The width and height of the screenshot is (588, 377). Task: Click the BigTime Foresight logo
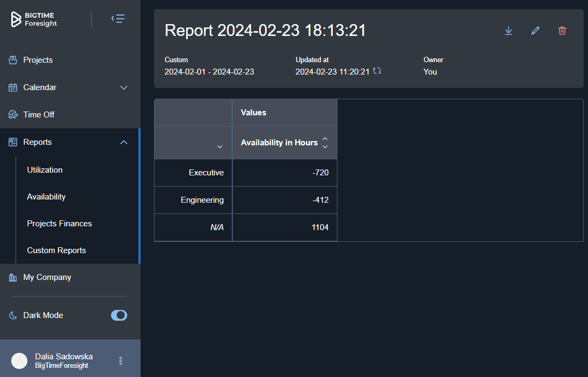[34, 19]
